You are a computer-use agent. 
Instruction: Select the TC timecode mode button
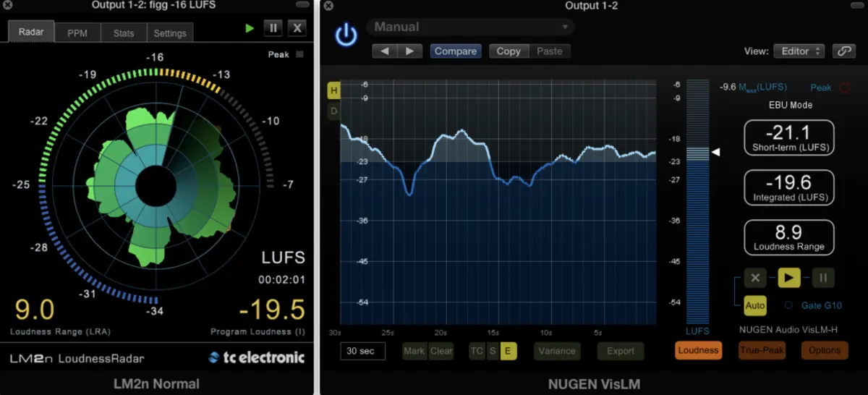click(477, 351)
